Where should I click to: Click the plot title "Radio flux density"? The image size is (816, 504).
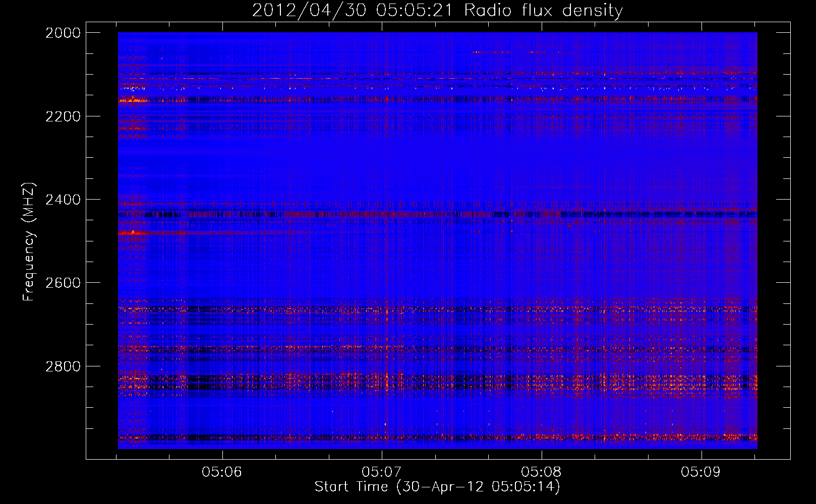coord(544,11)
